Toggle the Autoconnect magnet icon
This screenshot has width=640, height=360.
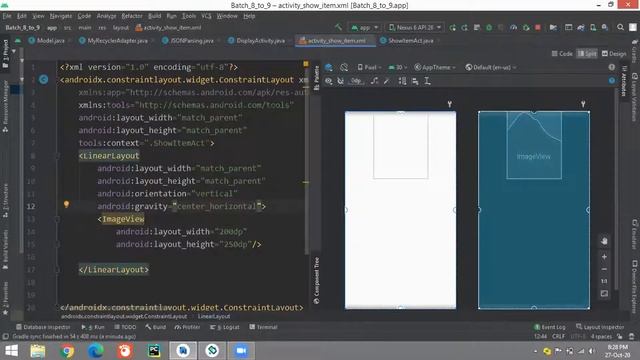click(x=340, y=81)
